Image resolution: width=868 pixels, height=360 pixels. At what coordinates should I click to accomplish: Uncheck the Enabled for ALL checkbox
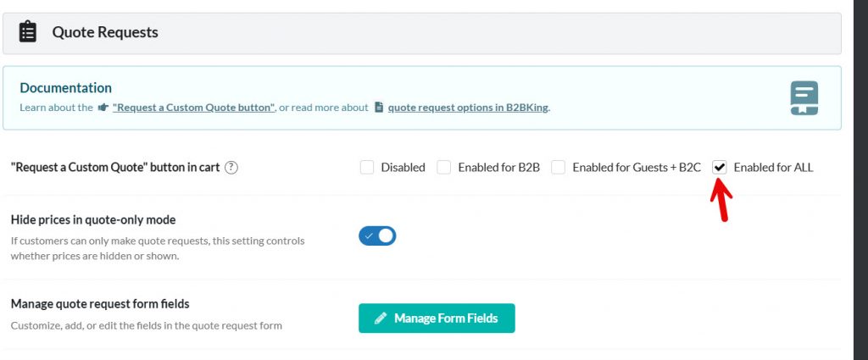click(720, 168)
